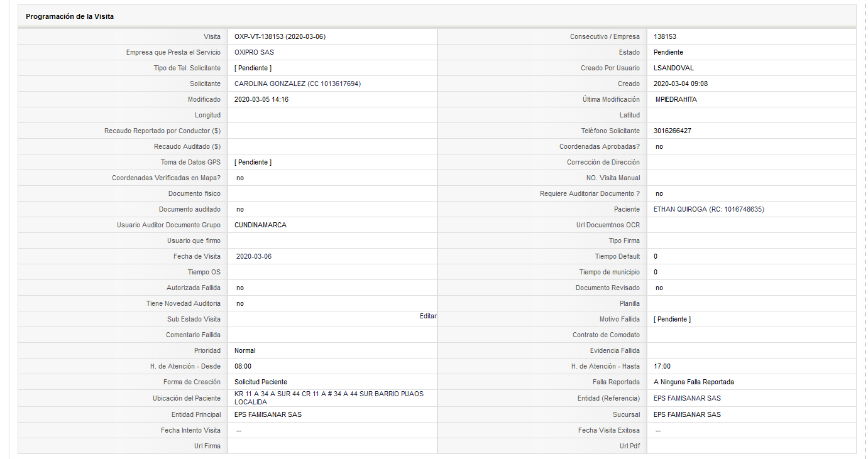Viewport: 868px width, 459px height.
Task: Click attention start time 08:00
Action: (243, 366)
